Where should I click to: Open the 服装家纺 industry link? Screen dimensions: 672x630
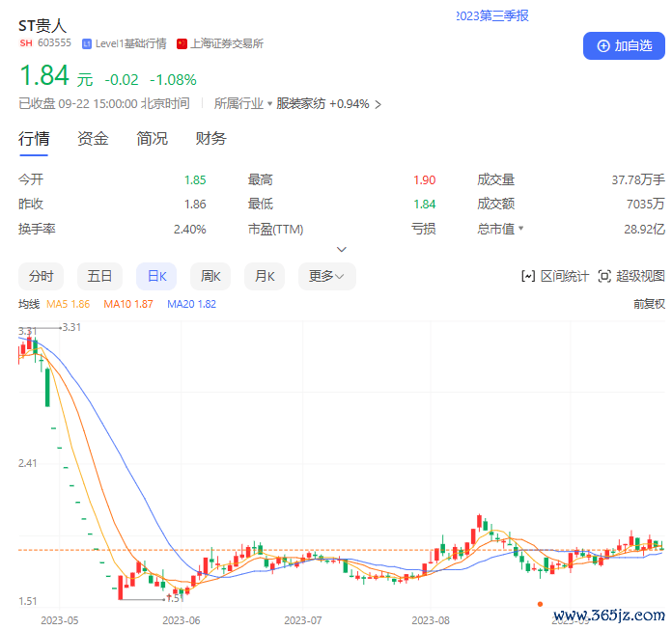pos(301,103)
